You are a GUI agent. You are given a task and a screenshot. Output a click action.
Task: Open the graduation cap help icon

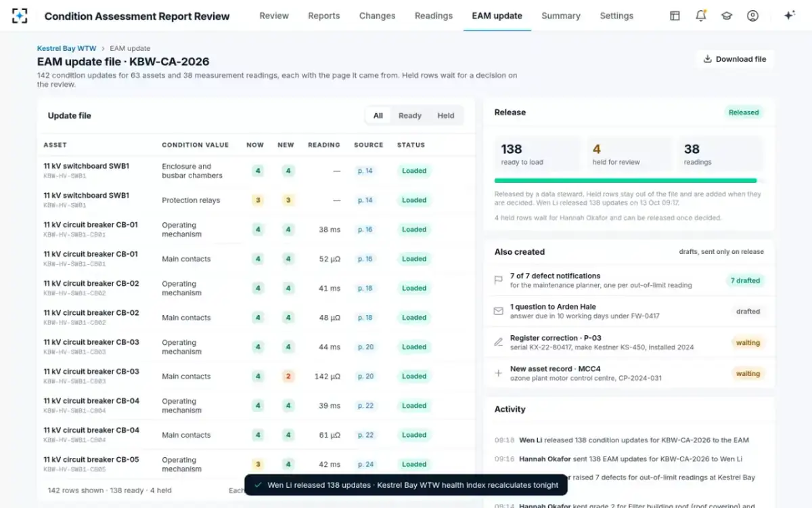(x=727, y=16)
